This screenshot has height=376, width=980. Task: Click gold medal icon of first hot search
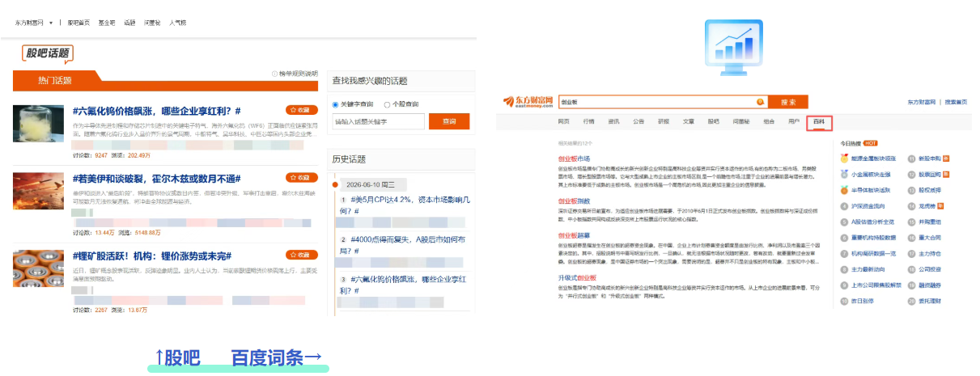pos(844,158)
